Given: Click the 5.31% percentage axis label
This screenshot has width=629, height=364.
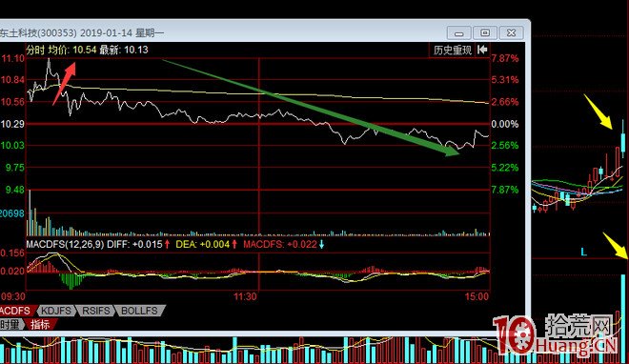Looking at the screenshot, I should pos(505,80).
